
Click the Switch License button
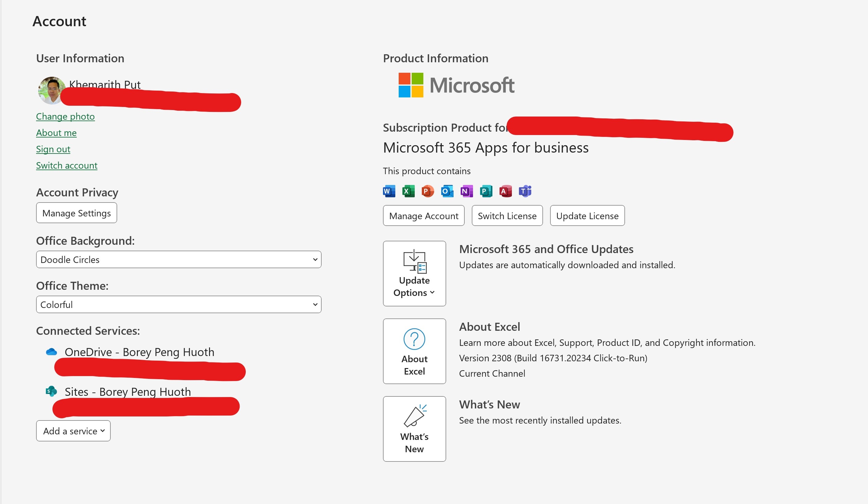[x=507, y=216]
